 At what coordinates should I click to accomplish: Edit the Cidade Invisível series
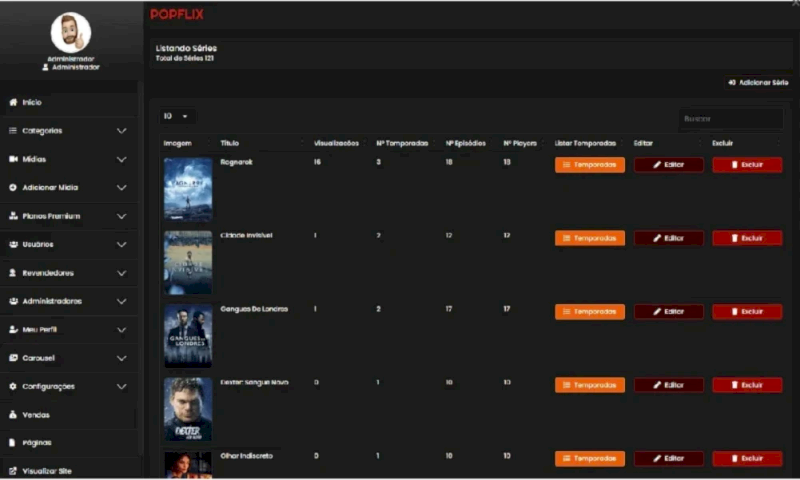pyautogui.click(x=668, y=238)
